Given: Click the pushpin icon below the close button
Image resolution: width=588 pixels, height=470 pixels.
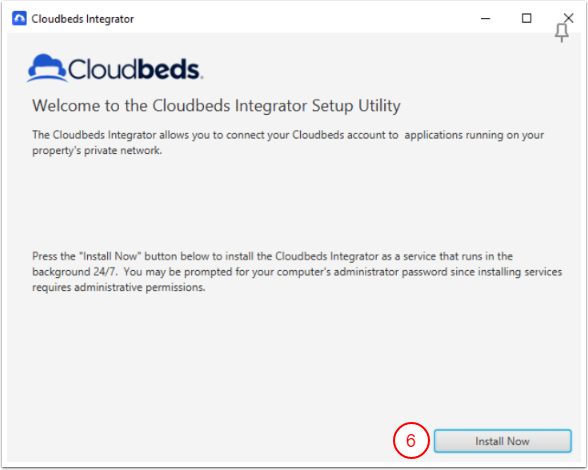Looking at the screenshot, I should pos(561,33).
